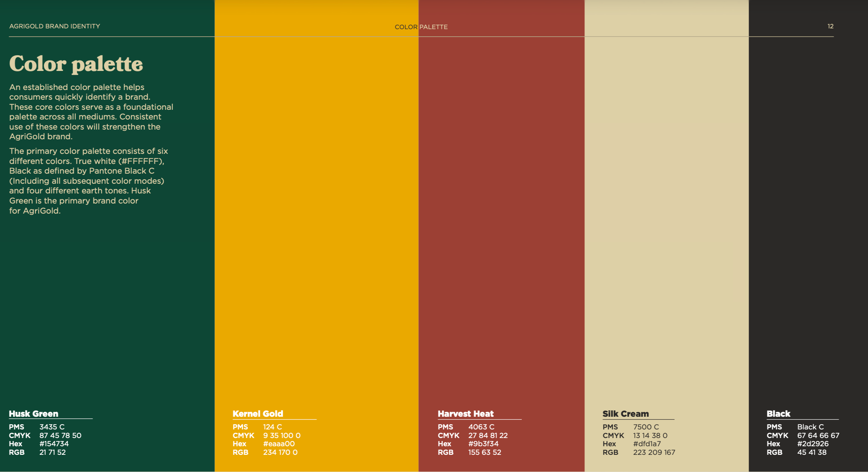This screenshot has width=868, height=472.
Task: Click the paragraph mentioning True white (#FFFFFF)
Action: 88,181
